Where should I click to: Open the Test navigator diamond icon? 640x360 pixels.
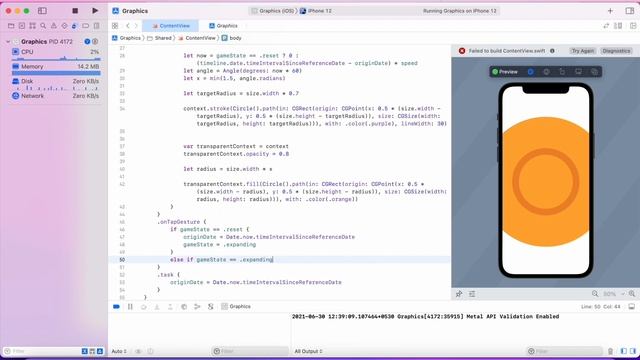[64, 26]
